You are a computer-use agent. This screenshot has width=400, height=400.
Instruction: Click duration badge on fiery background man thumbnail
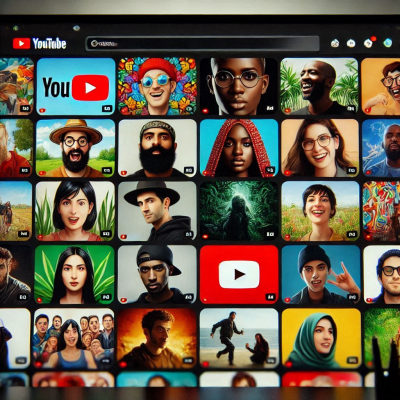pos(188,360)
